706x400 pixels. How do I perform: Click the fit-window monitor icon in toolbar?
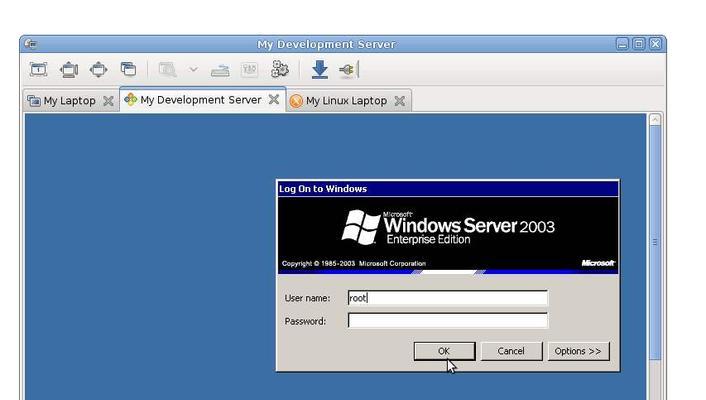tap(68, 70)
